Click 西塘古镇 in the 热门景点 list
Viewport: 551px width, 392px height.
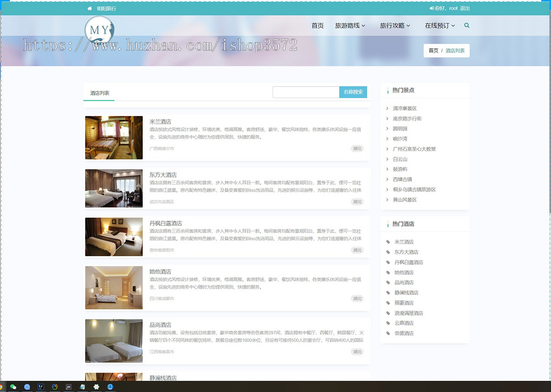[402, 179]
